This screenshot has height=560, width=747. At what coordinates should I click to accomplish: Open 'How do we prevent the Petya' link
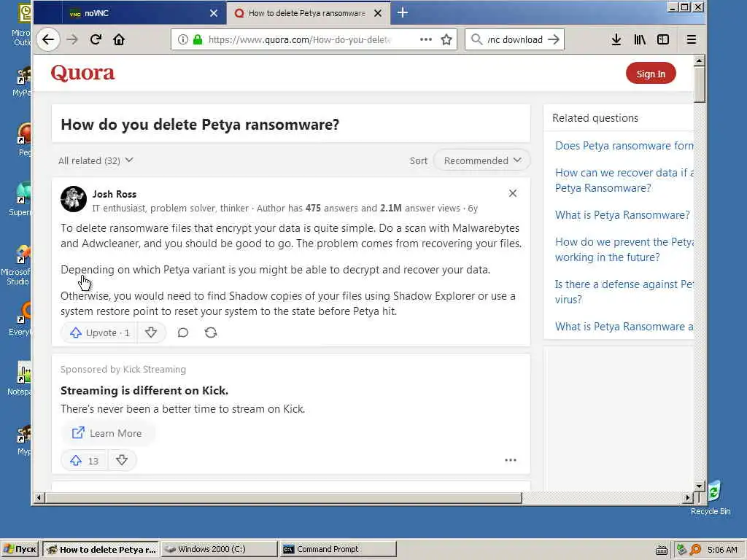[624, 249]
